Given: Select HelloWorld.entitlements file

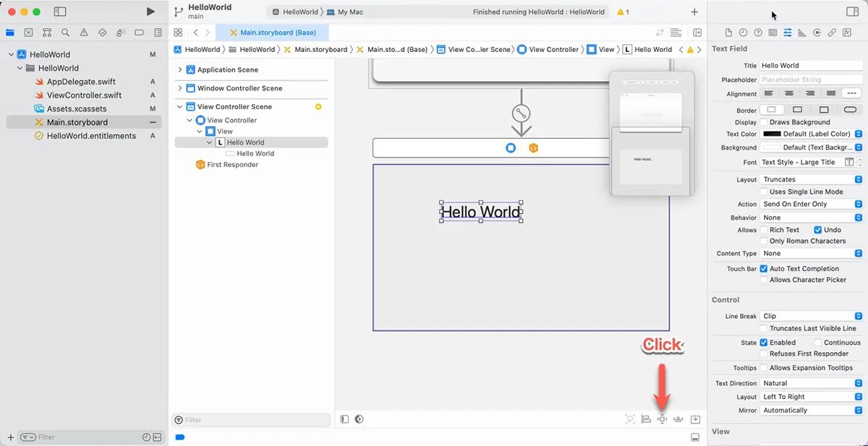Looking at the screenshot, I should pos(91,136).
